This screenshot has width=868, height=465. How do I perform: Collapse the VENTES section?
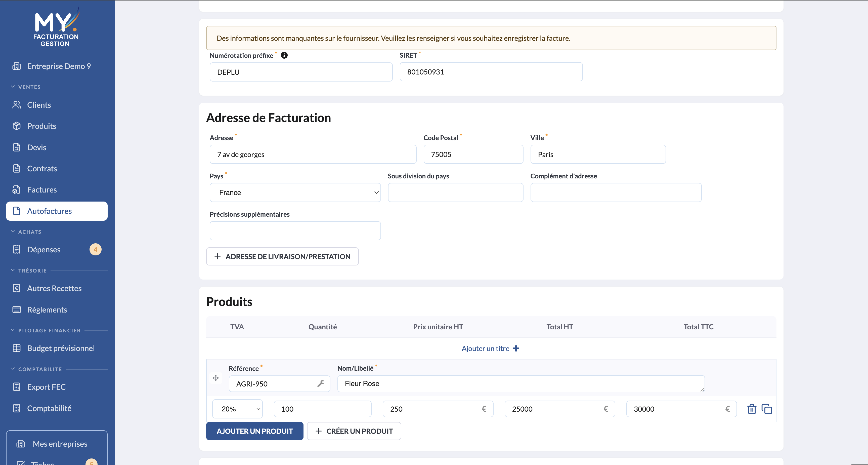(x=13, y=87)
